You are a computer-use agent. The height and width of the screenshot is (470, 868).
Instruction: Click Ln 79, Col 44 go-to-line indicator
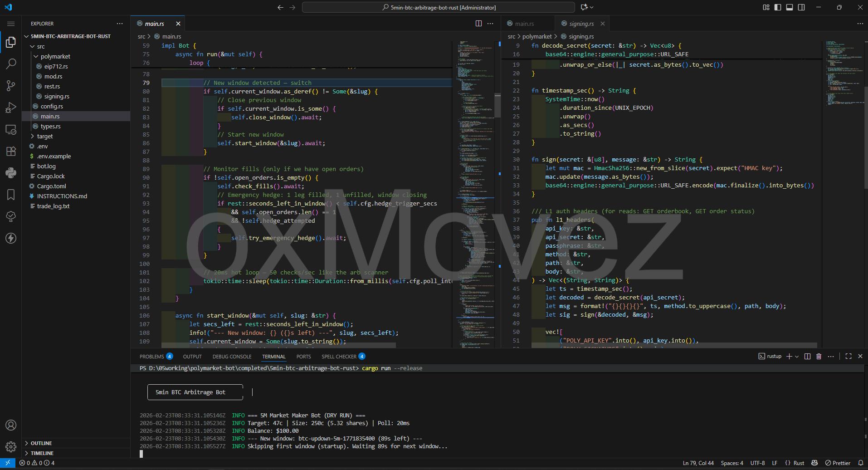click(698, 463)
